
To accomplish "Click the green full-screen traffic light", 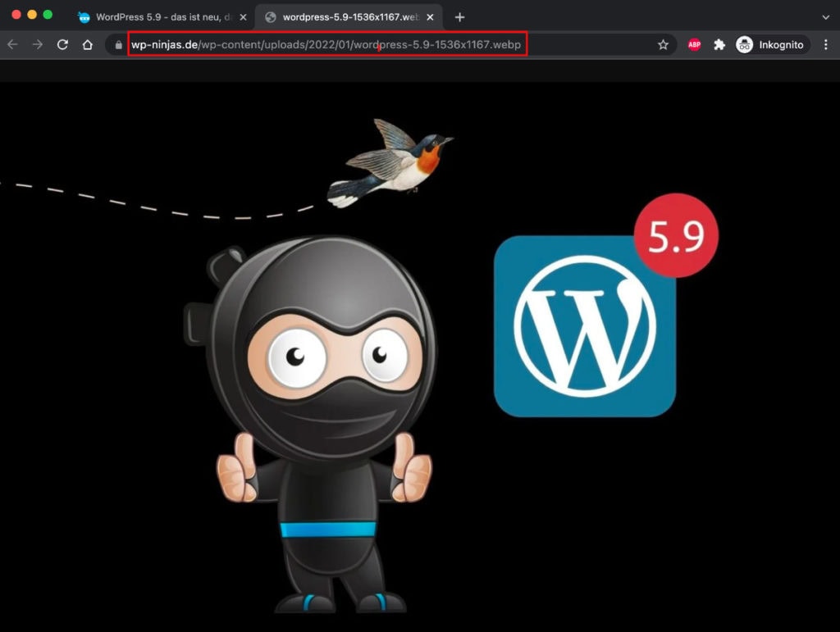I will click(48, 14).
